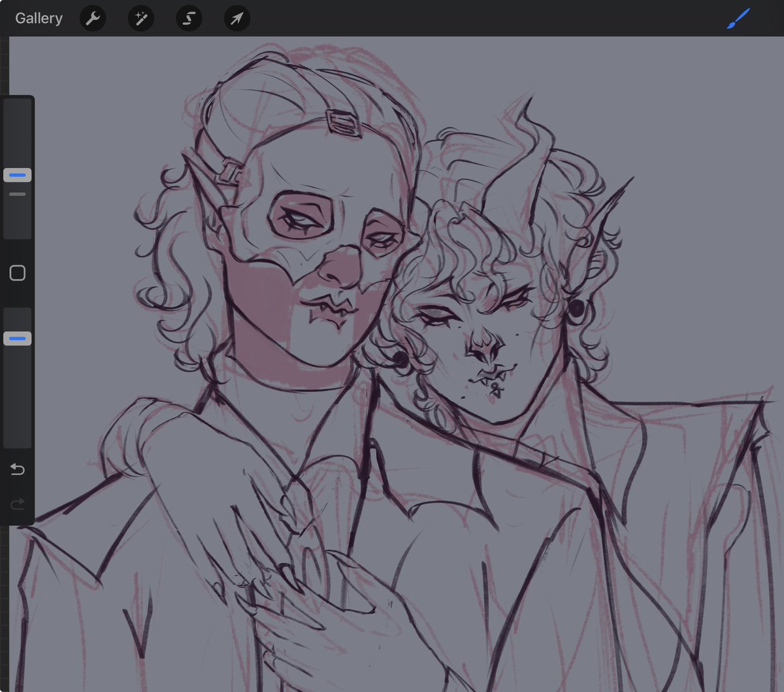The image size is (784, 692).
Task: Tap the freehand Selection icon to start selecting
Action: pyautogui.click(x=189, y=18)
